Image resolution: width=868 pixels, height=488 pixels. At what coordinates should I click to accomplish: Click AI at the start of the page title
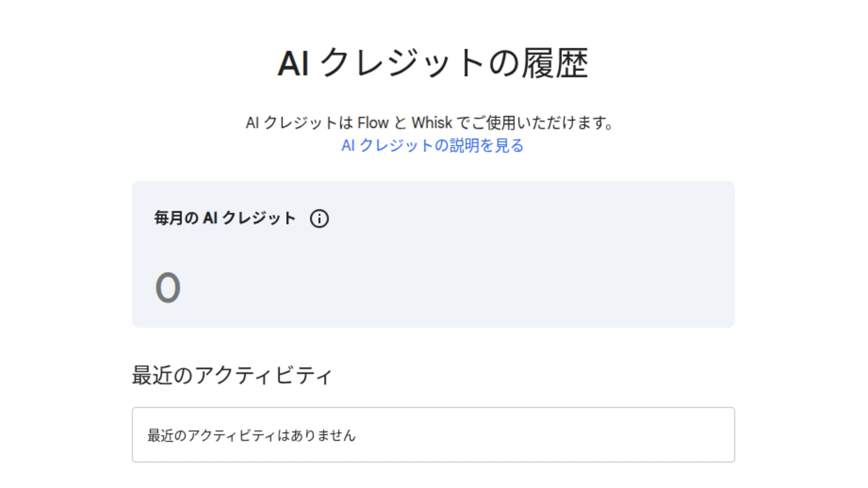pyautogui.click(x=293, y=63)
